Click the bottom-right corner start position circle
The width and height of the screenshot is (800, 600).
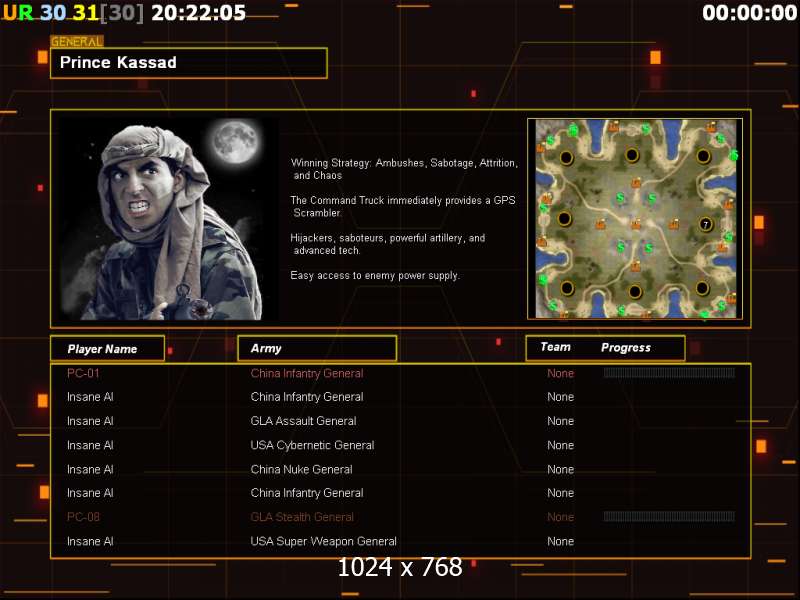(702, 288)
